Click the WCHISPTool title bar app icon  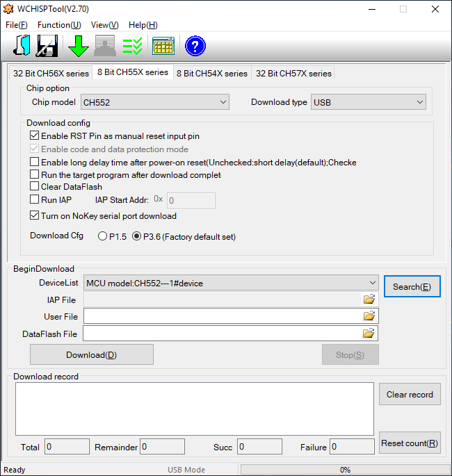point(8,9)
